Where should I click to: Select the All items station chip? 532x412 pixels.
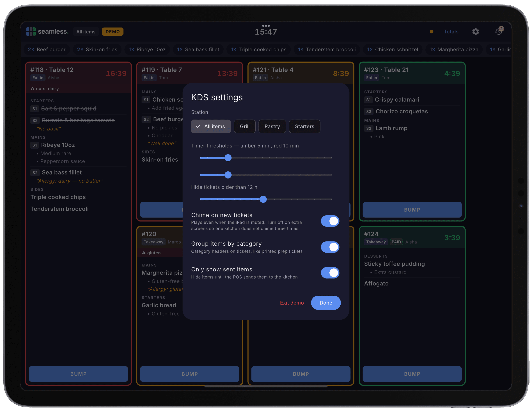211,126
